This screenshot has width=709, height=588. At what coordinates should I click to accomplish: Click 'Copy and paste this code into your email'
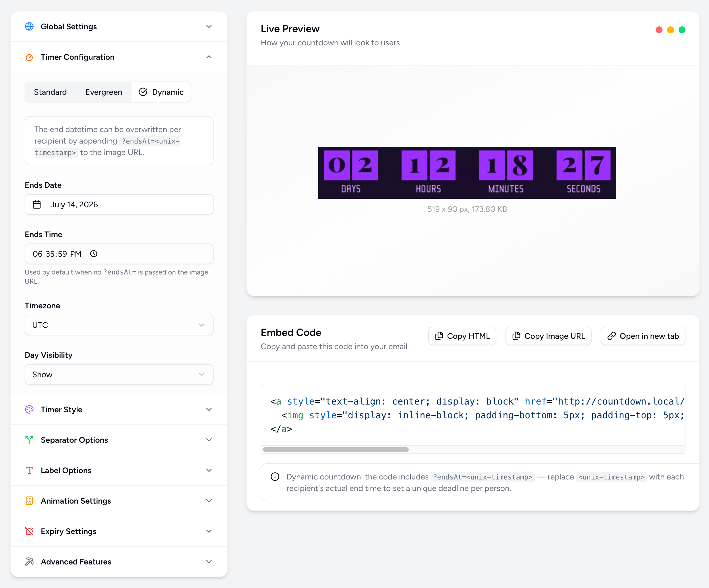pyautogui.click(x=334, y=347)
